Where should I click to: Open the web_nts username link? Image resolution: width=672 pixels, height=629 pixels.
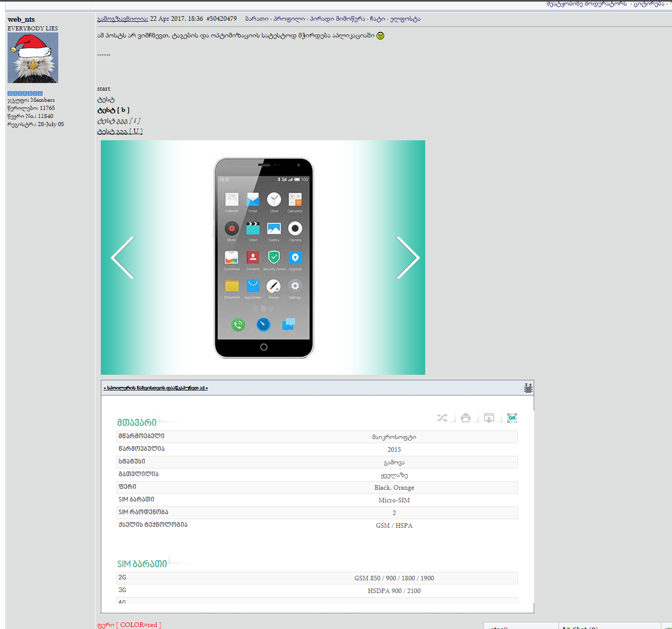tap(21, 19)
